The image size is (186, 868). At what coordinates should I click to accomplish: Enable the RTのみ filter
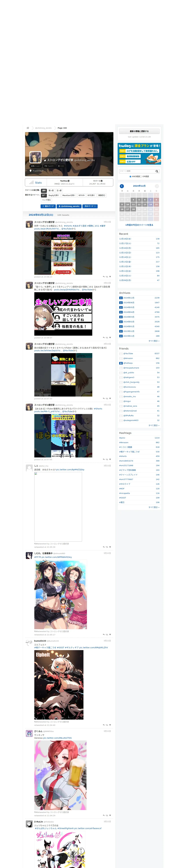coord(82,195)
